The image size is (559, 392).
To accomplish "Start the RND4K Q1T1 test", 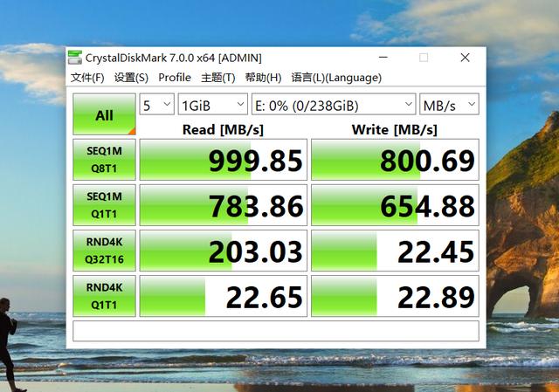I will (104, 296).
